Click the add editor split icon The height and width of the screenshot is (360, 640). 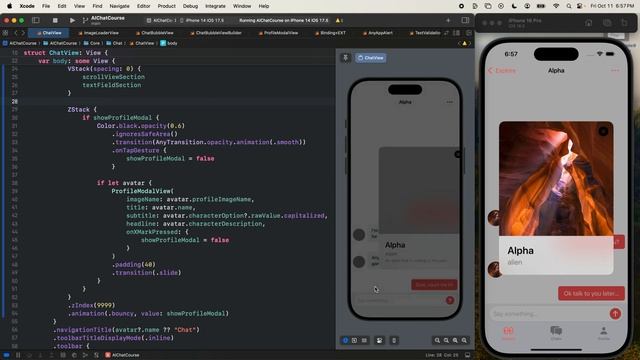pyautogui.click(x=469, y=33)
